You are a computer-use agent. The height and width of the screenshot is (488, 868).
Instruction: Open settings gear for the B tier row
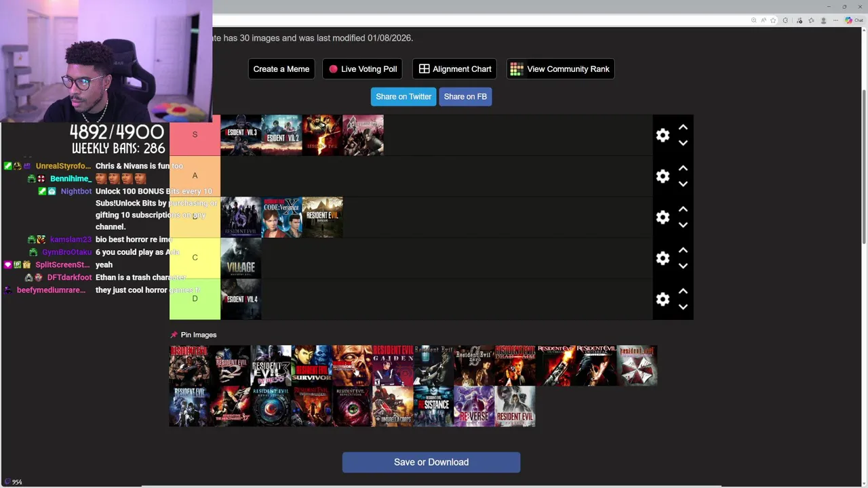pyautogui.click(x=663, y=217)
